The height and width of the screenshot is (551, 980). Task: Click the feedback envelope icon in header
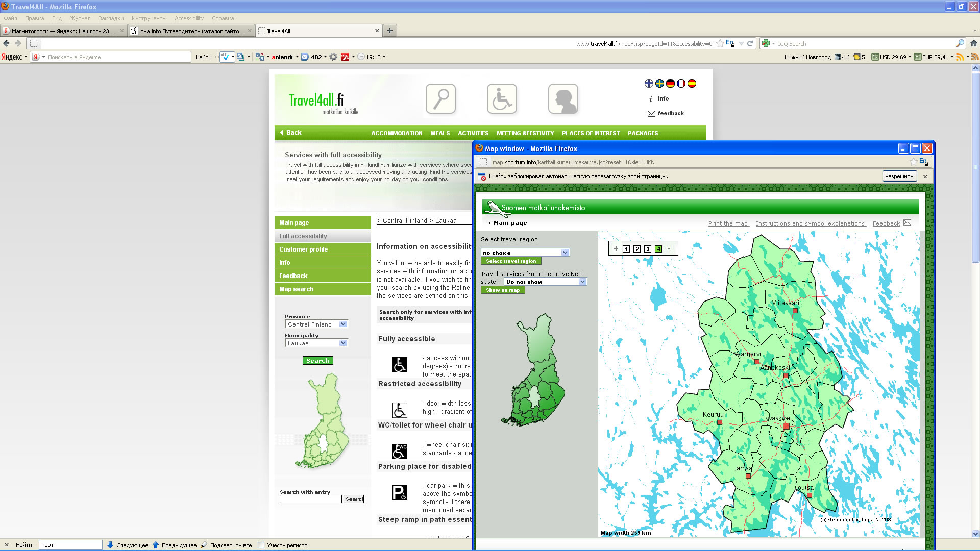651,114
